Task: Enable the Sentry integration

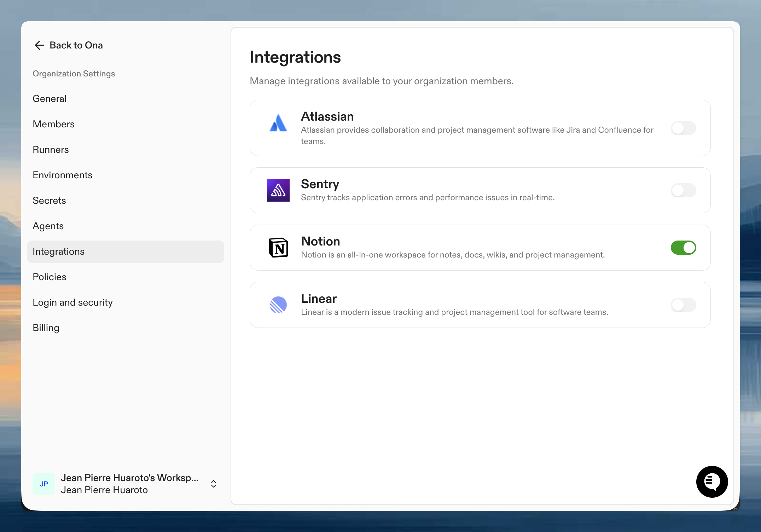Action: tap(683, 190)
